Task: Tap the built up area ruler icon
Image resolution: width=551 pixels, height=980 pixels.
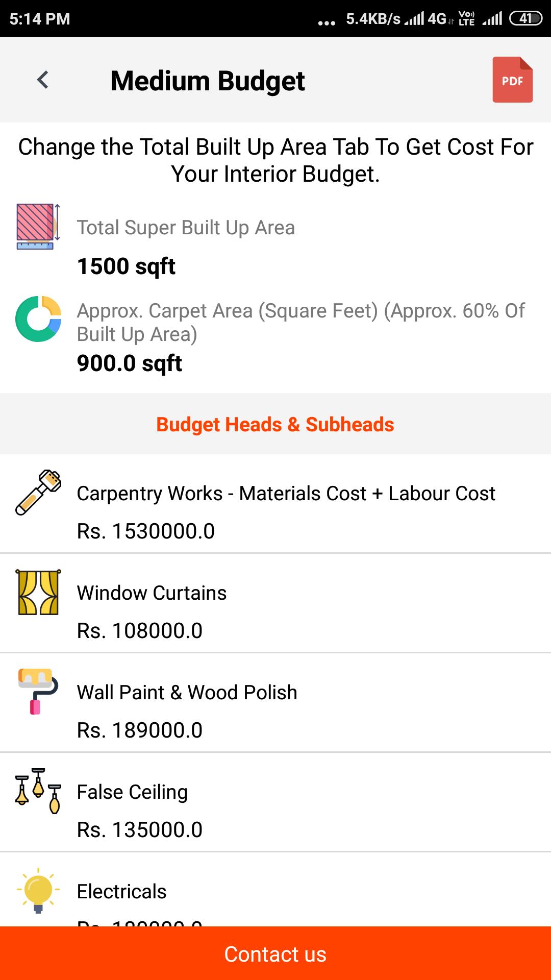Action: [38, 227]
